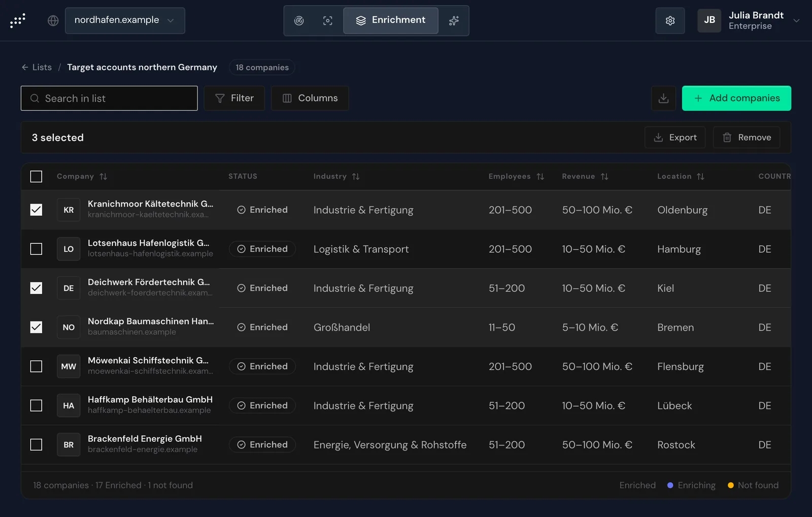Export the selected companies

coord(675,137)
